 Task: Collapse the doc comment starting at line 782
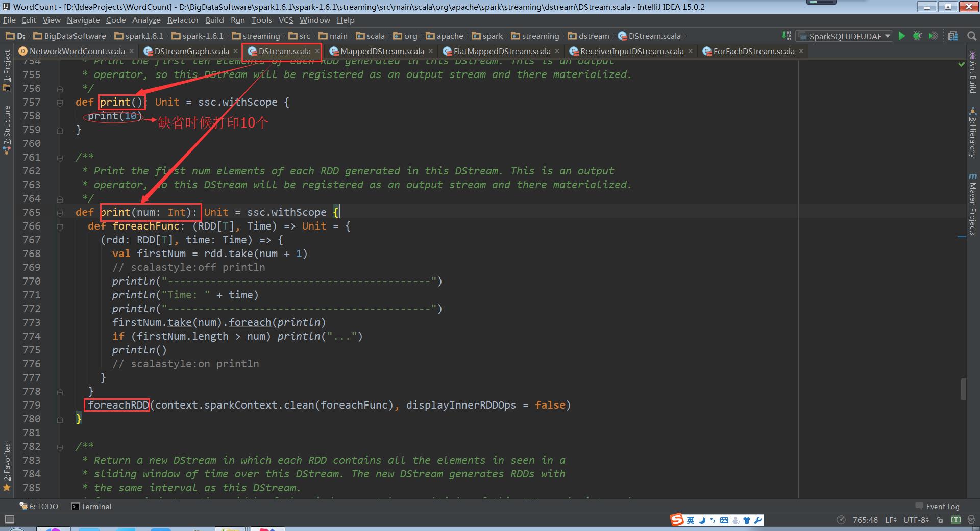coord(60,446)
